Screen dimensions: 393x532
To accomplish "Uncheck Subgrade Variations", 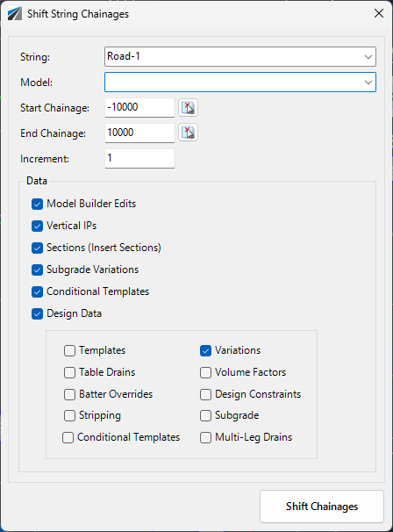I will coord(38,270).
